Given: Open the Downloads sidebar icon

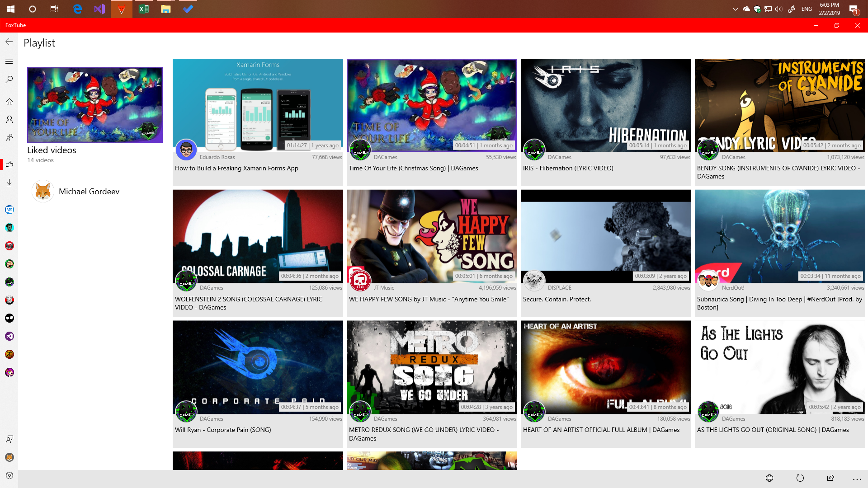Looking at the screenshot, I should coord(9,183).
